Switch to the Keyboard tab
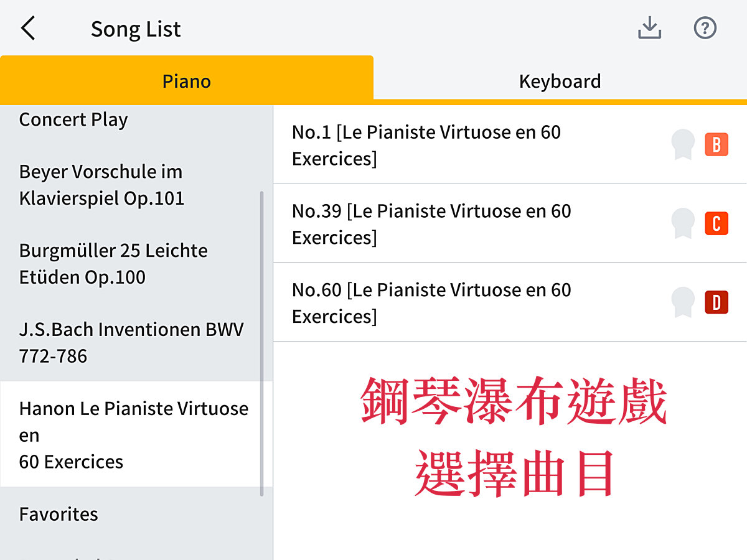 560,81
